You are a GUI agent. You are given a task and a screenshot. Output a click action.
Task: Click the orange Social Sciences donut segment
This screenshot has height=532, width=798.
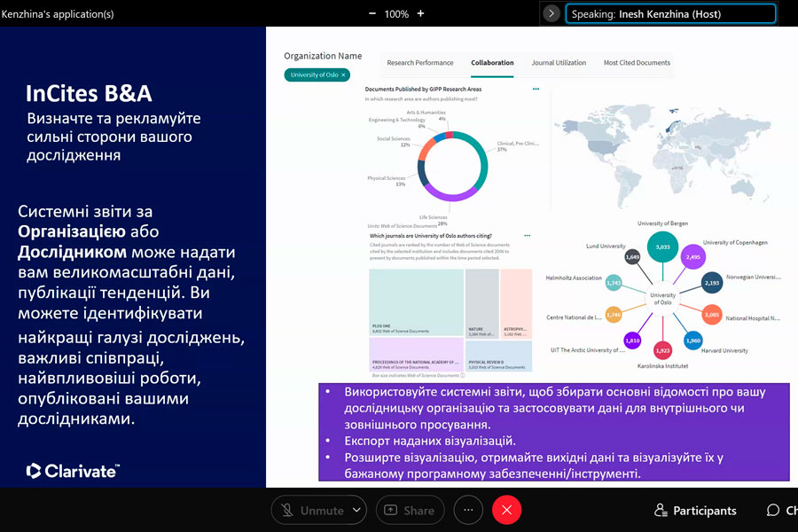[x=426, y=149]
